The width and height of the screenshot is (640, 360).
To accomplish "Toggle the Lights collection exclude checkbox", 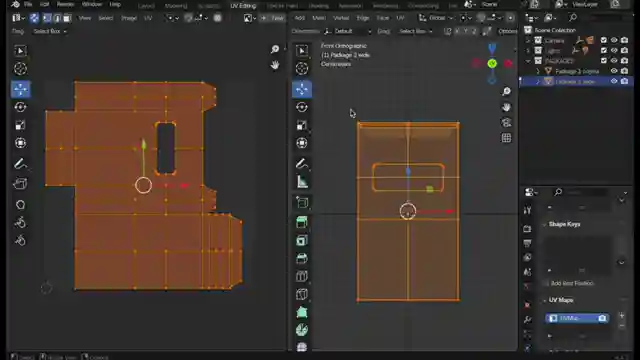I will 604,50.
